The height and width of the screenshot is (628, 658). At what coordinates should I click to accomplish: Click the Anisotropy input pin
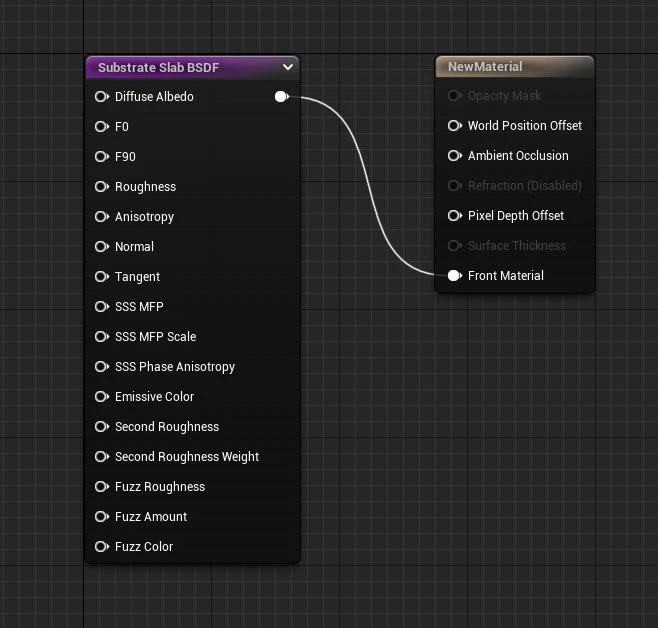101,217
